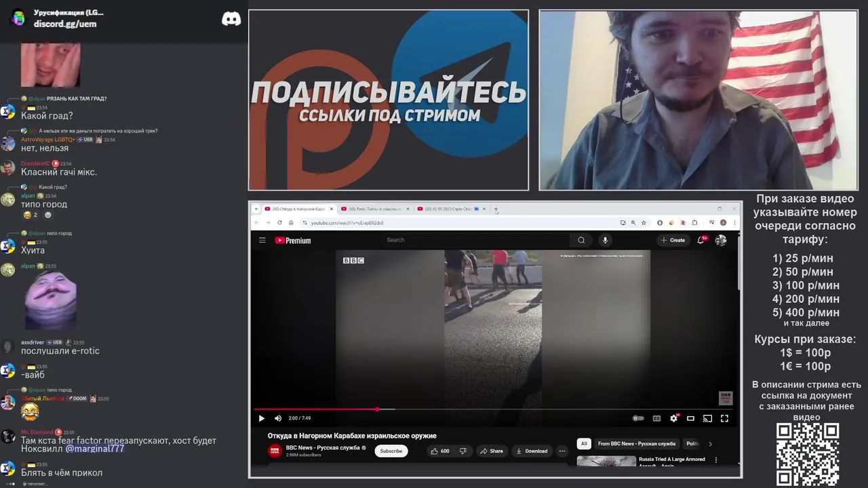Viewport: 868px width, 488px height.
Task: Focus the YouTube Search field
Action: (x=475, y=240)
